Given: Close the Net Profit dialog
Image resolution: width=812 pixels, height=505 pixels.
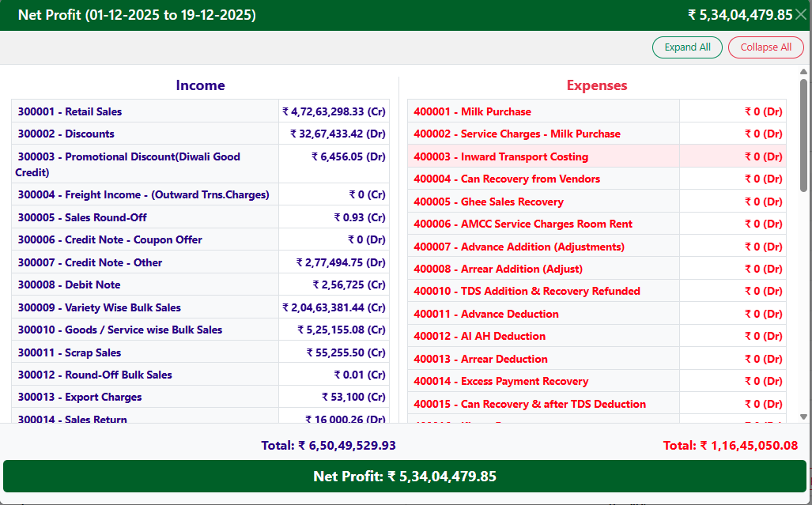Looking at the screenshot, I should coord(800,13).
